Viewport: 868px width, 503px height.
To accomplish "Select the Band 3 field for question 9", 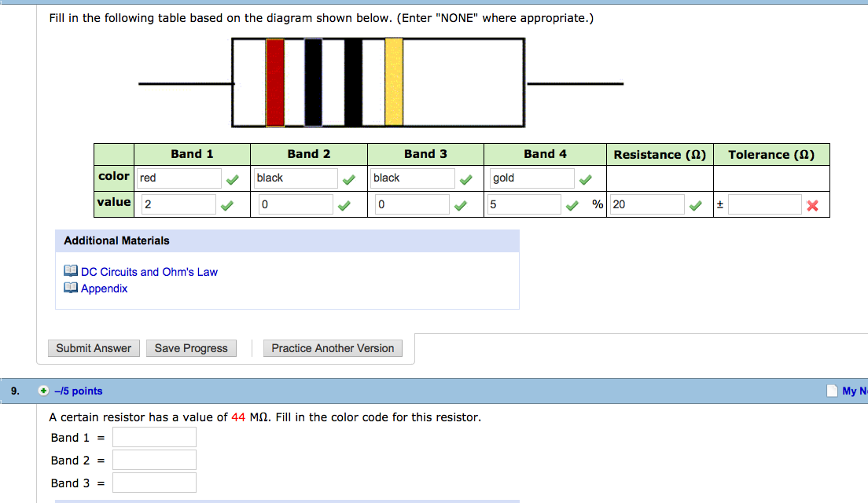I will click(154, 482).
